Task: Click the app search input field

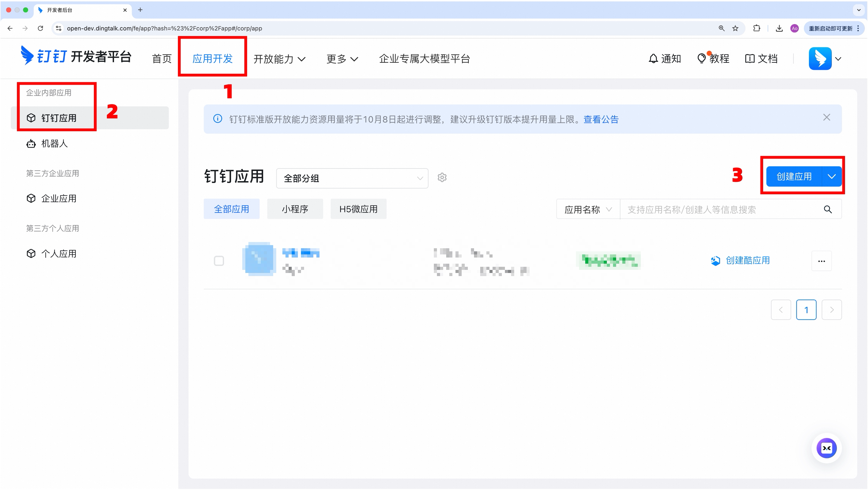Action: (708, 209)
